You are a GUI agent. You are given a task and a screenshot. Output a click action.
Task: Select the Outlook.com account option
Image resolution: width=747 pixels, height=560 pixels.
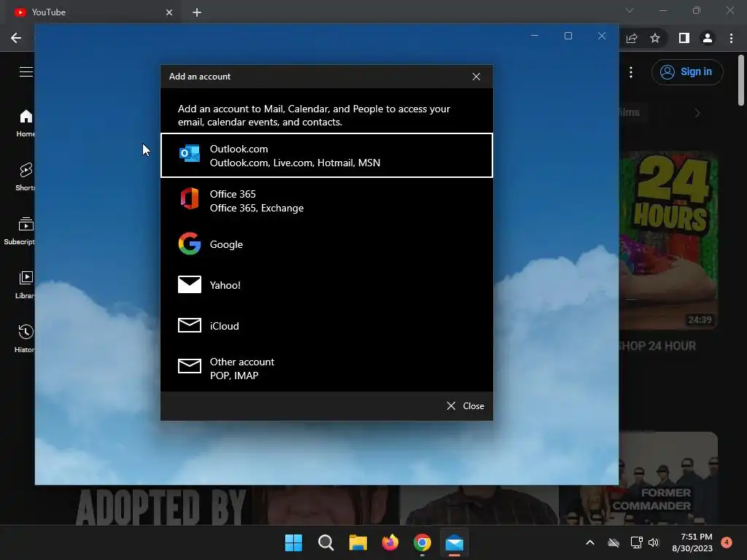(327, 155)
